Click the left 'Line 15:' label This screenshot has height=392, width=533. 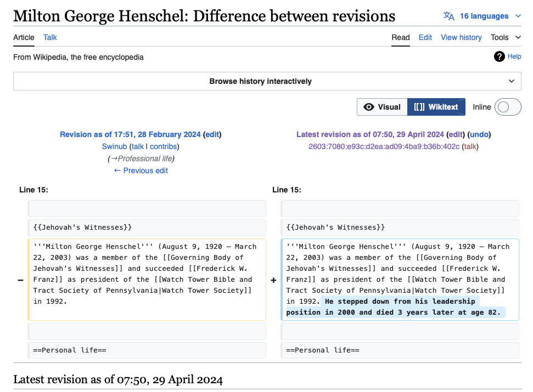[x=33, y=190]
